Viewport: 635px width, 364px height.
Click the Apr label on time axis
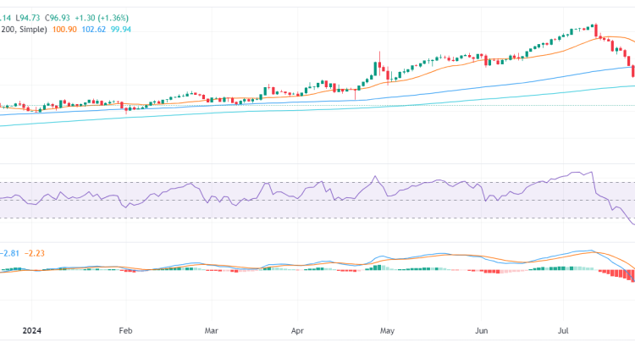297,333
